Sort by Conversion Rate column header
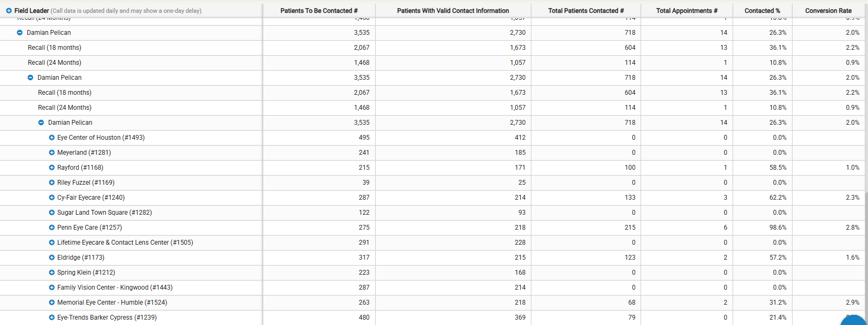Image resolution: width=868 pixels, height=325 pixels. pyautogui.click(x=828, y=11)
